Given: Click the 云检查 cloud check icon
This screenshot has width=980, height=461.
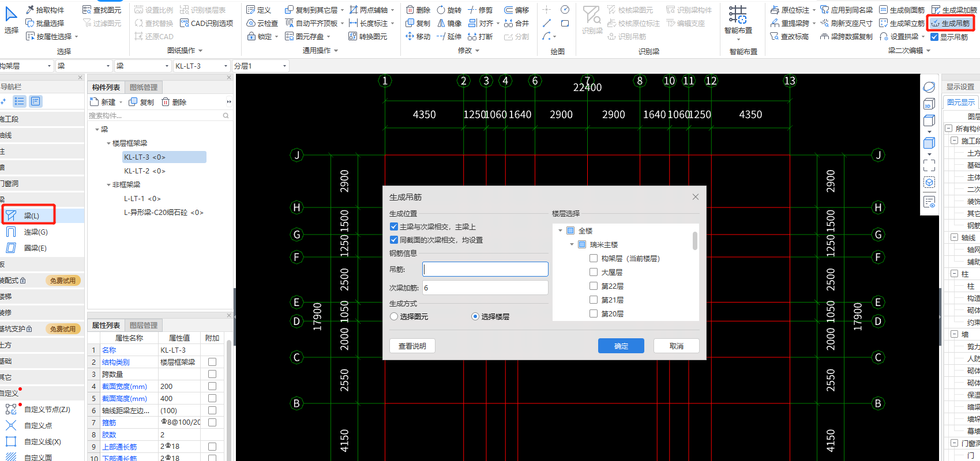Looking at the screenshot, I should click(x=251, y=23).
